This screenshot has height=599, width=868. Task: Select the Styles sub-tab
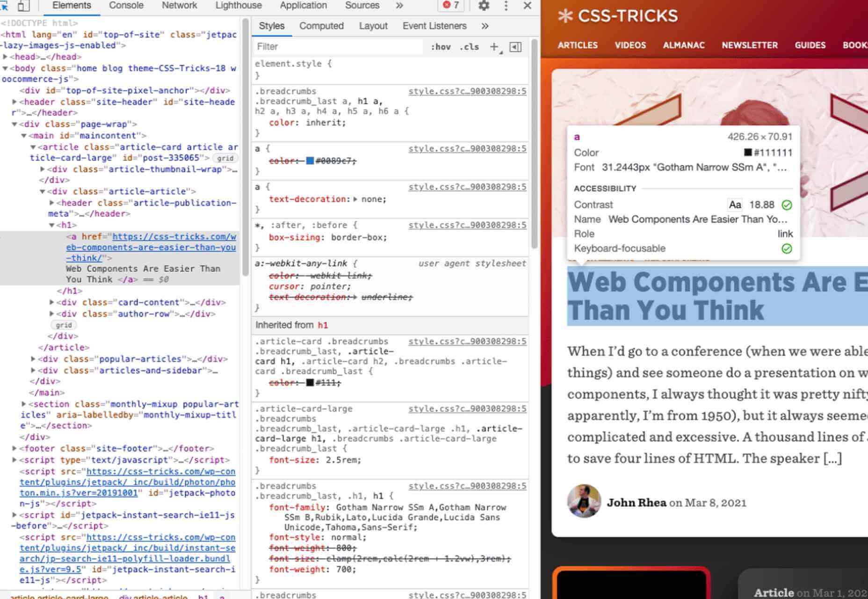click(271, 26)
